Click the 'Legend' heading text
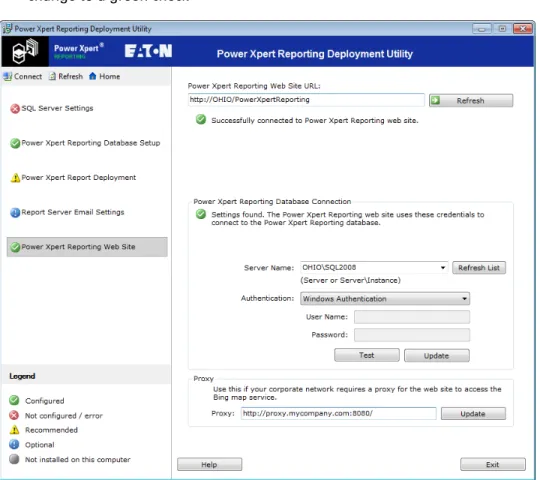The height and width of the screenshot is (480, 540). click(x=22, y=376)
